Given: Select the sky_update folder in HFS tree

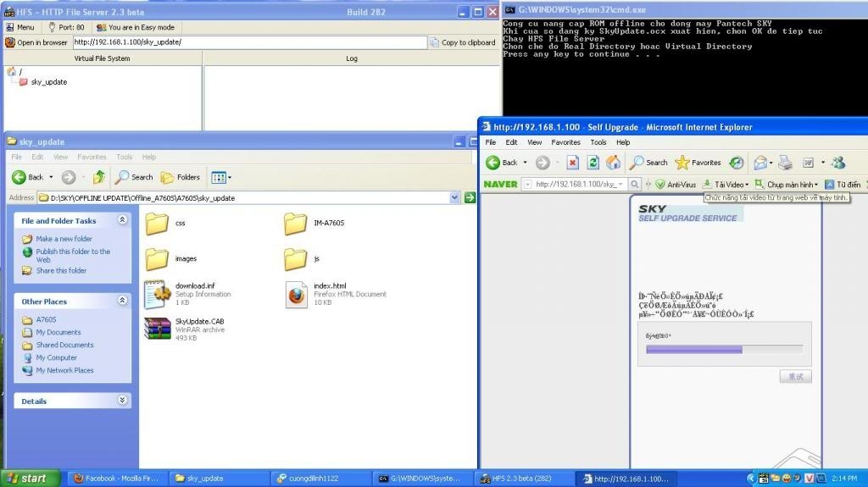Looking at the screenshot, I should pos(43,82).
